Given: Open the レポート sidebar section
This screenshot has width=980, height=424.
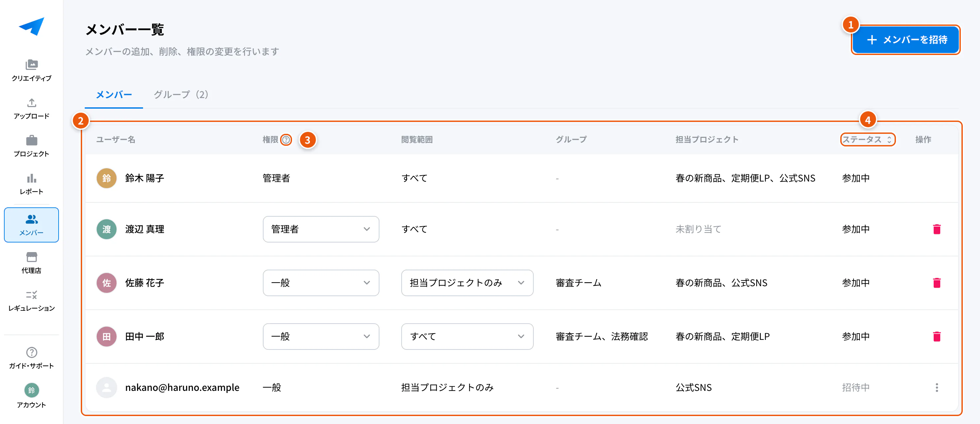Looking at the screenshot, I should pos(31,184).
